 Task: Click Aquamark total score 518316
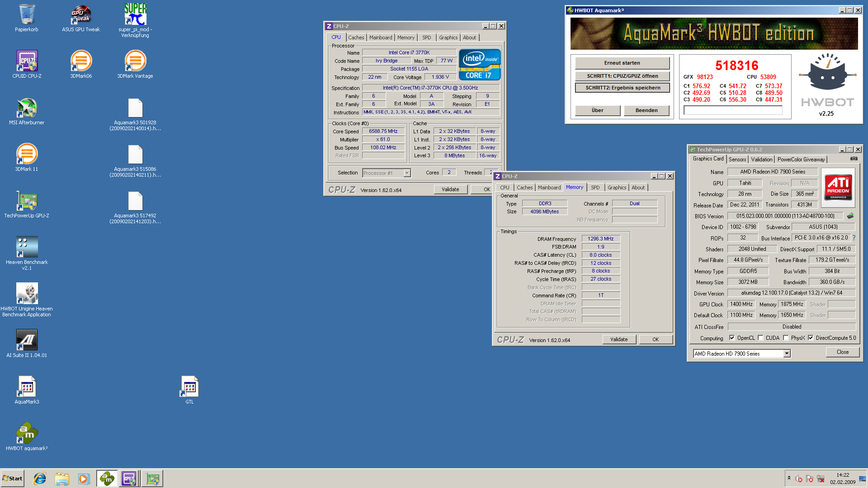737,66
